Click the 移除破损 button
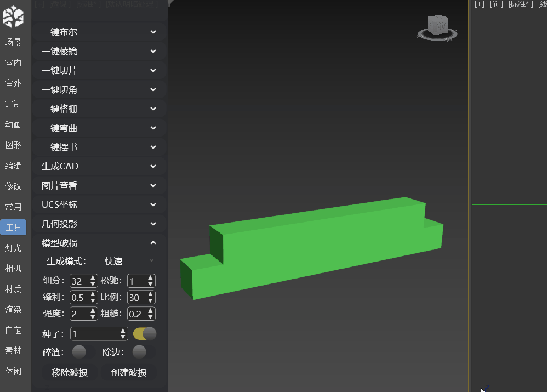 coord(70,372)
